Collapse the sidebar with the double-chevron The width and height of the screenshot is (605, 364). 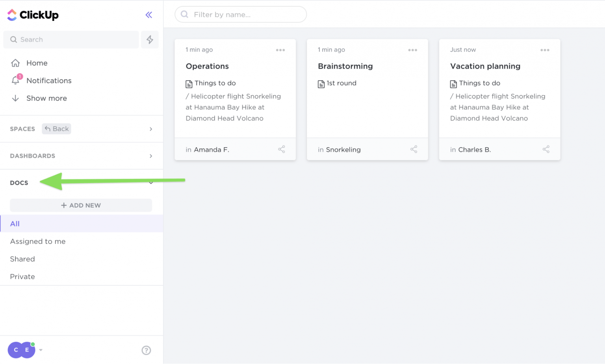[x=148, y=15]
